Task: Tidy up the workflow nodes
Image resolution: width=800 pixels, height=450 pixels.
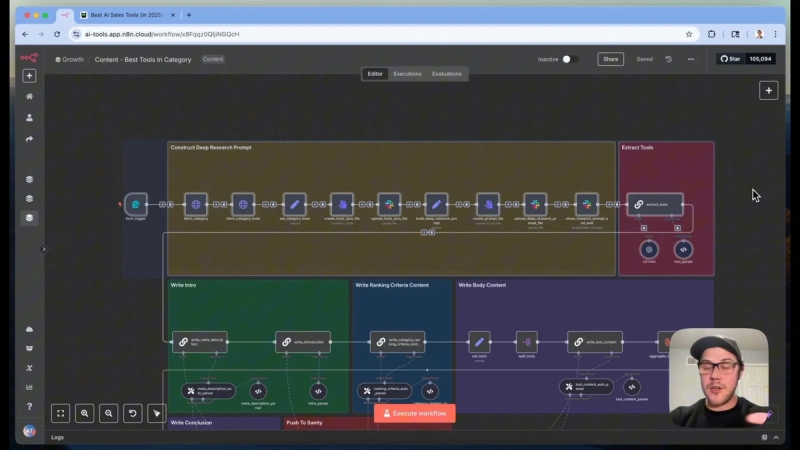Action: coord(157,413)
